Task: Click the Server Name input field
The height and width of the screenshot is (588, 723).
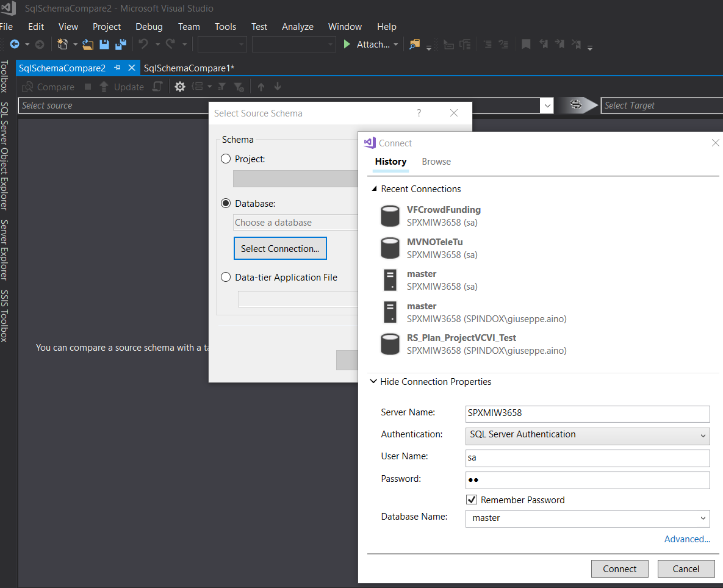Action: (x=587, y=413)
